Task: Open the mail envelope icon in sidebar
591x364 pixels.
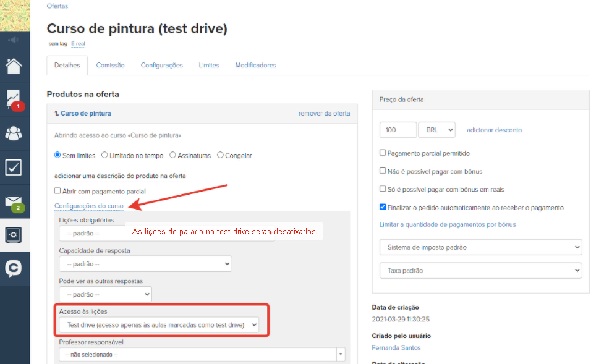Action: coord(14,201)
